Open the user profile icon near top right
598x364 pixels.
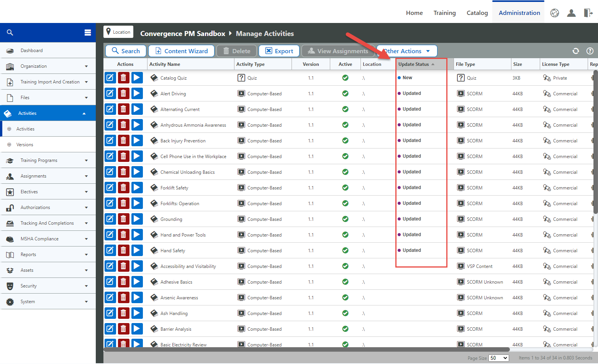[x=571, y=13]
